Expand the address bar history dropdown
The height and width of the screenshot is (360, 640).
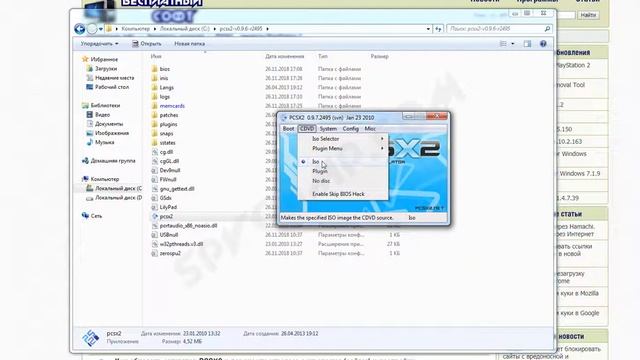click(x=428, y=29)
